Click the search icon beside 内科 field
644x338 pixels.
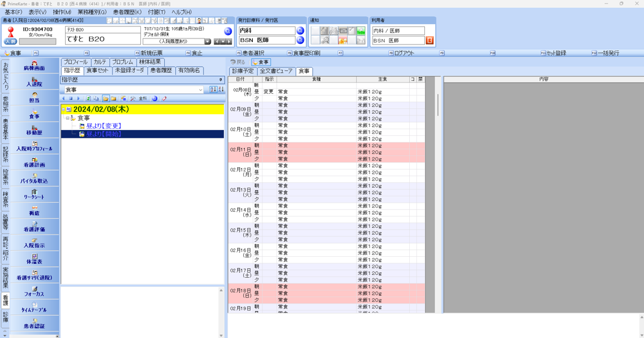(x=300, y=30)
